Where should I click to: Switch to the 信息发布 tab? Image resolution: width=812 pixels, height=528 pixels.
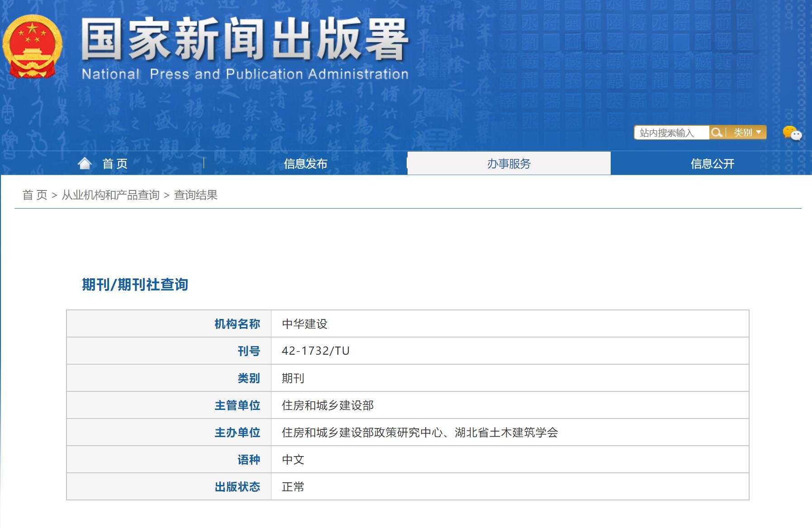[306, 163]
